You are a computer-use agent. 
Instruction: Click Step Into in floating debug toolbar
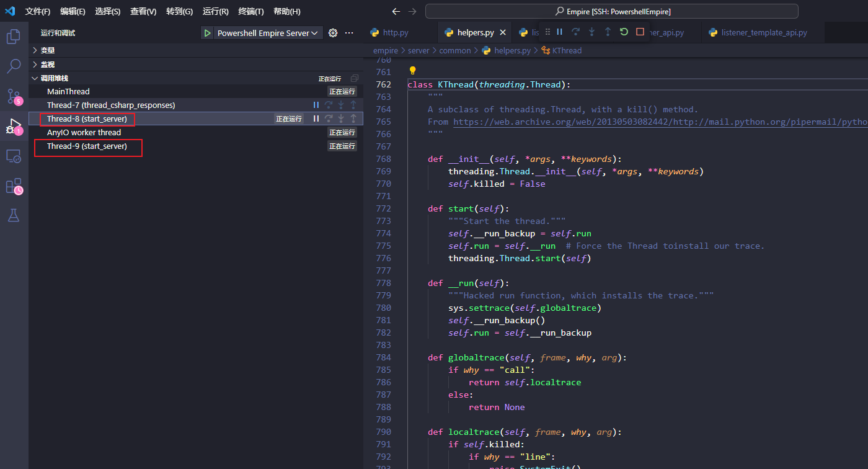[x=591, y=32]
